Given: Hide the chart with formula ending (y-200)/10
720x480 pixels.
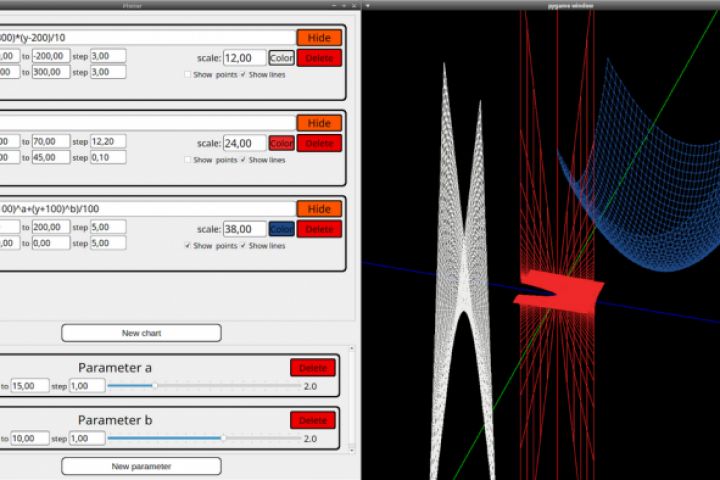Looking at the screenshot, I should click(319, 38).
